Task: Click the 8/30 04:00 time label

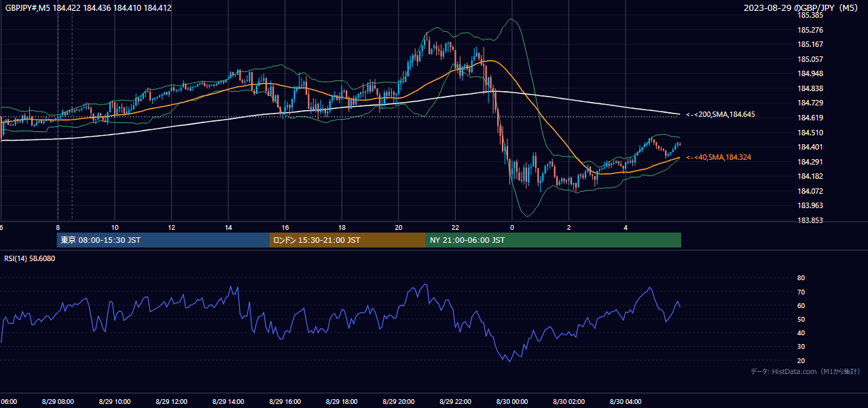Action: coord(626,402)
